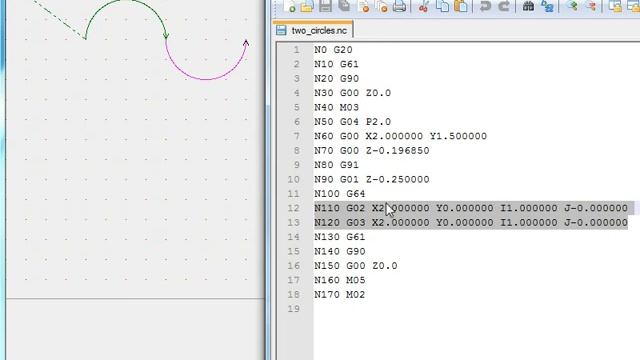
Task: Redo the last undone edit
Action: [x=504, y=6]
